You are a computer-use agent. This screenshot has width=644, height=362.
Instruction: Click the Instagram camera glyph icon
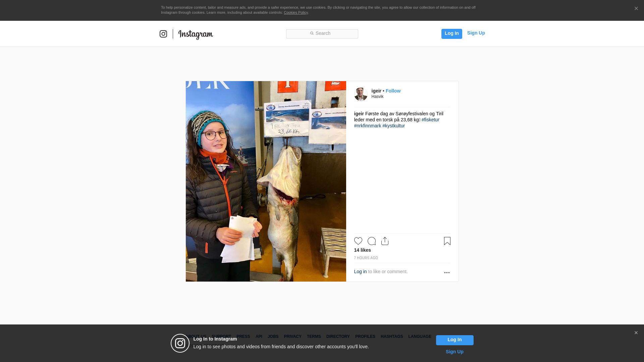(x=163, y=34)
